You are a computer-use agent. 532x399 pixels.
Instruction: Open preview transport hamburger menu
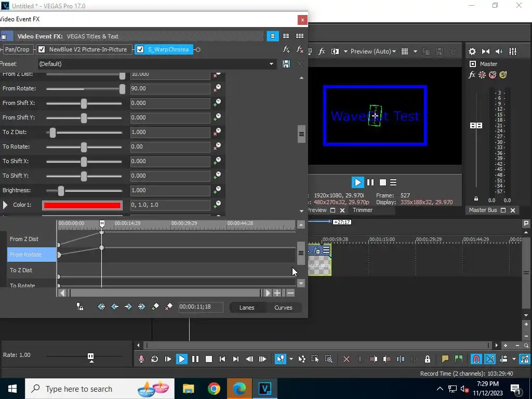pyautogui.click(x=393, y=182)
